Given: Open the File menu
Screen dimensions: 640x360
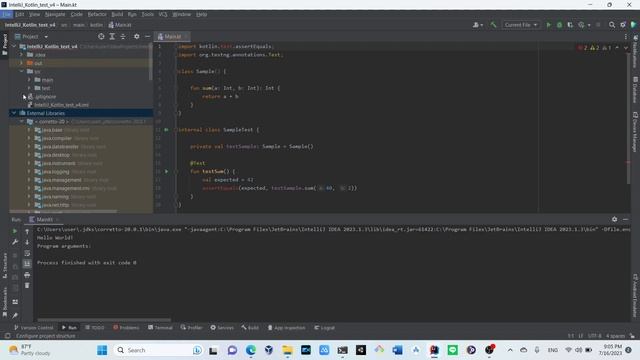Looking at the screenshot, I should pos(7,14).
